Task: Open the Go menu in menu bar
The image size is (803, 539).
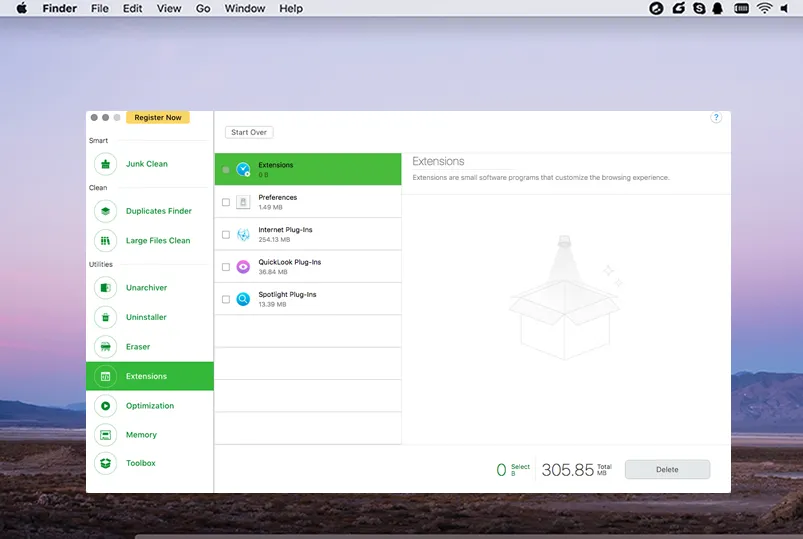Action: 203,9
